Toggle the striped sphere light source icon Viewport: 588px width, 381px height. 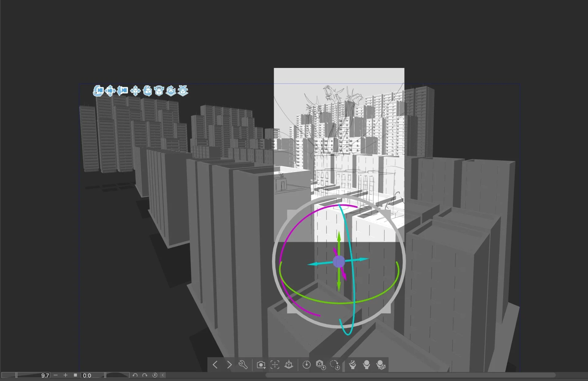352,365
